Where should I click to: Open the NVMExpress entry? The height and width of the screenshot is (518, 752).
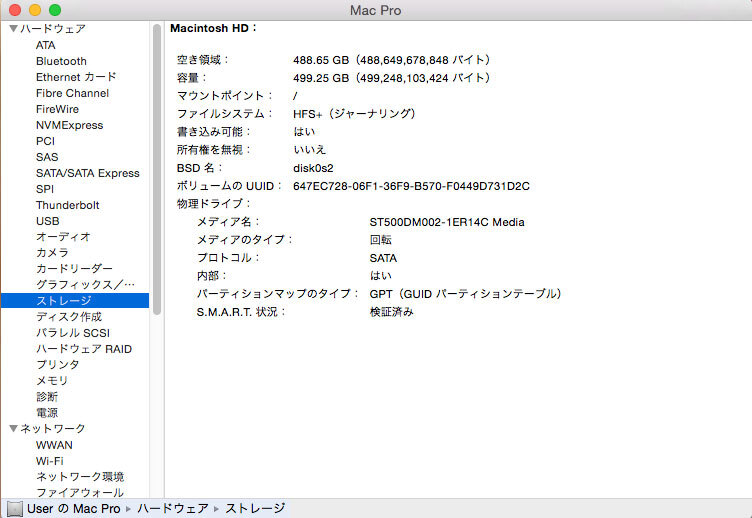(x=70, y=125)
